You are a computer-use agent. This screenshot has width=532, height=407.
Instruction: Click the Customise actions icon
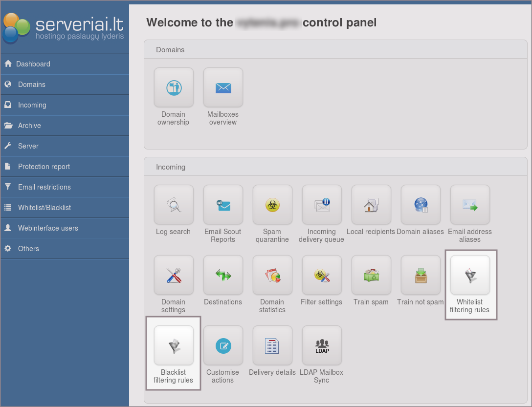tap(223, 345)
